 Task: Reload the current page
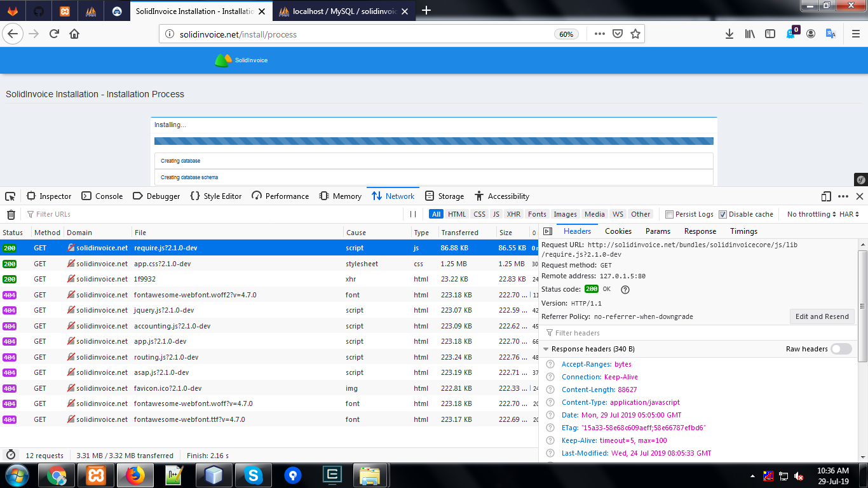[x=55, y=34]
